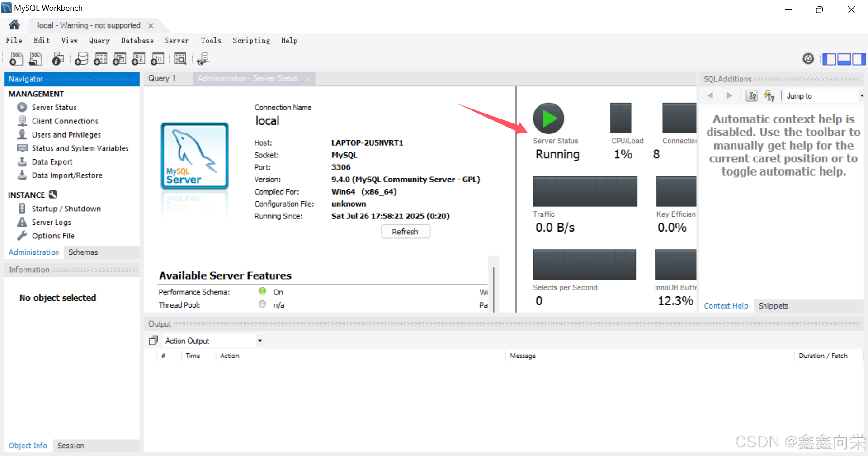868x456 pixels.
Task: Click the Refresh button
Action: click(x=405, y=232)
